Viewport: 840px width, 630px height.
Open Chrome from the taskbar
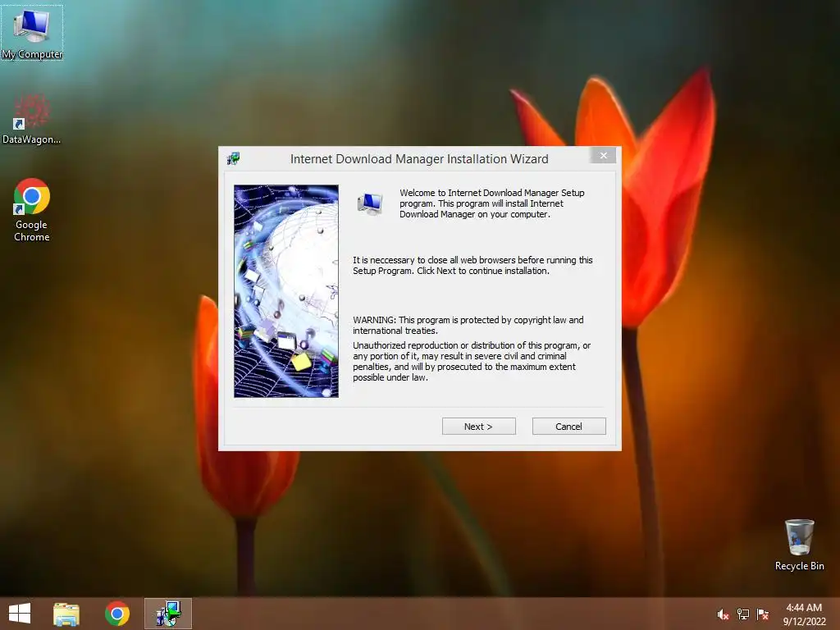click(x=116, y=614)
